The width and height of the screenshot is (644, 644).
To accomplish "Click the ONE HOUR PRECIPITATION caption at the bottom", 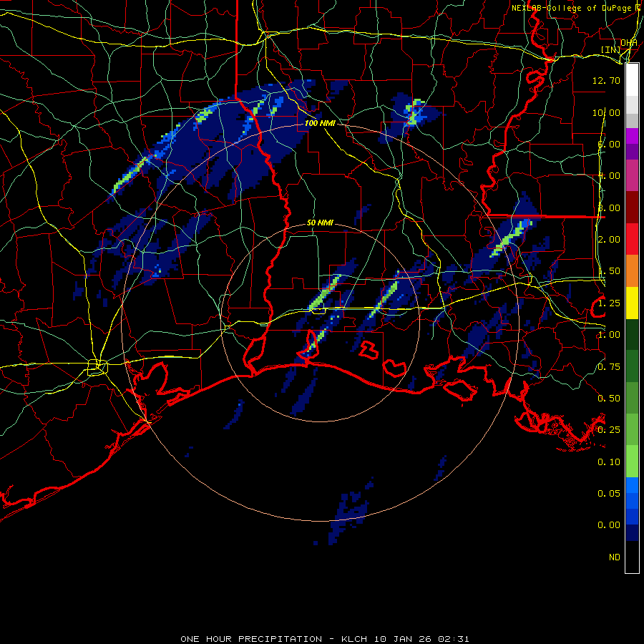I will 324,639.
